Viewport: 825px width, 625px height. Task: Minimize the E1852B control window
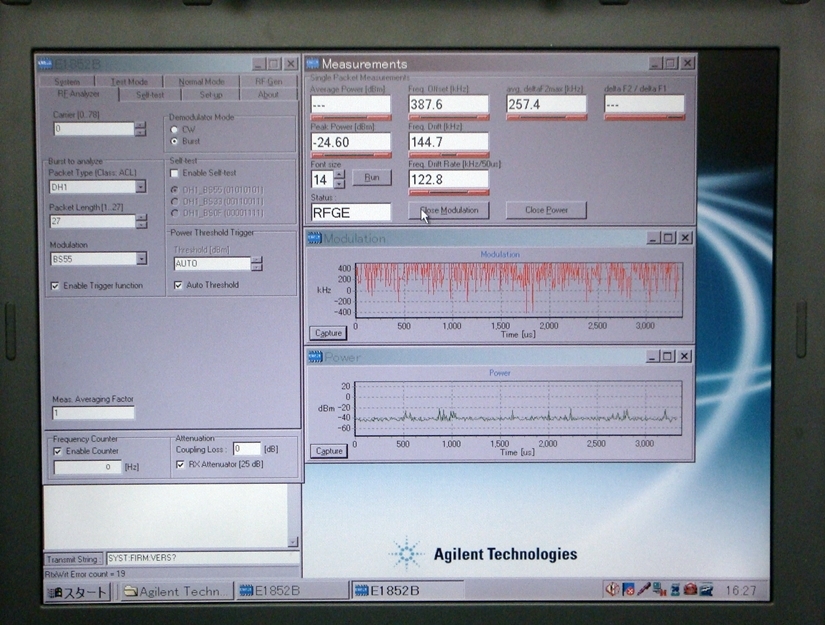[258, 64]
